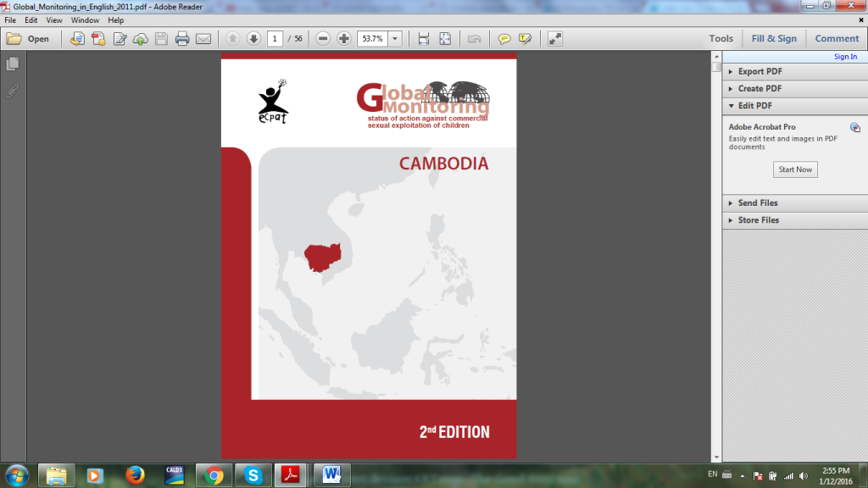Open the File menu

(x=9, y=19)
